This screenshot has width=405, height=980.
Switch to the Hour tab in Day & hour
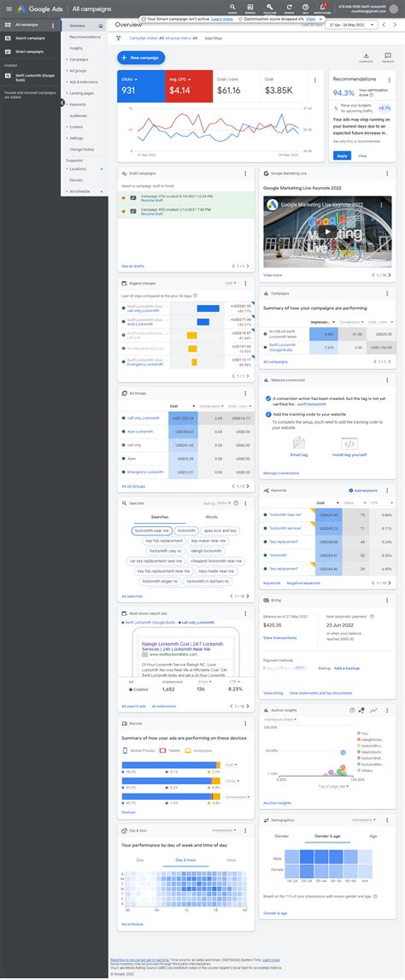232,860
